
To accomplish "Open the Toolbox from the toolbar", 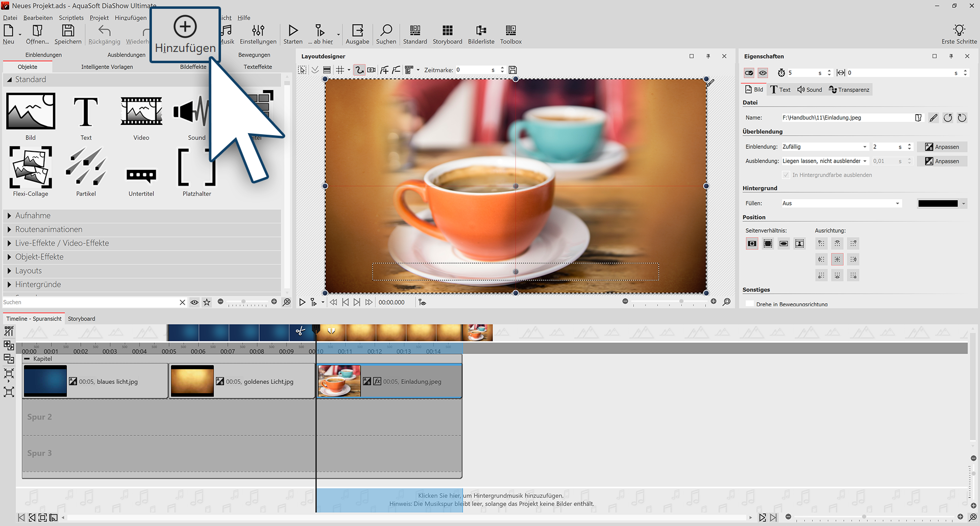I will click(x=511, y=34).
